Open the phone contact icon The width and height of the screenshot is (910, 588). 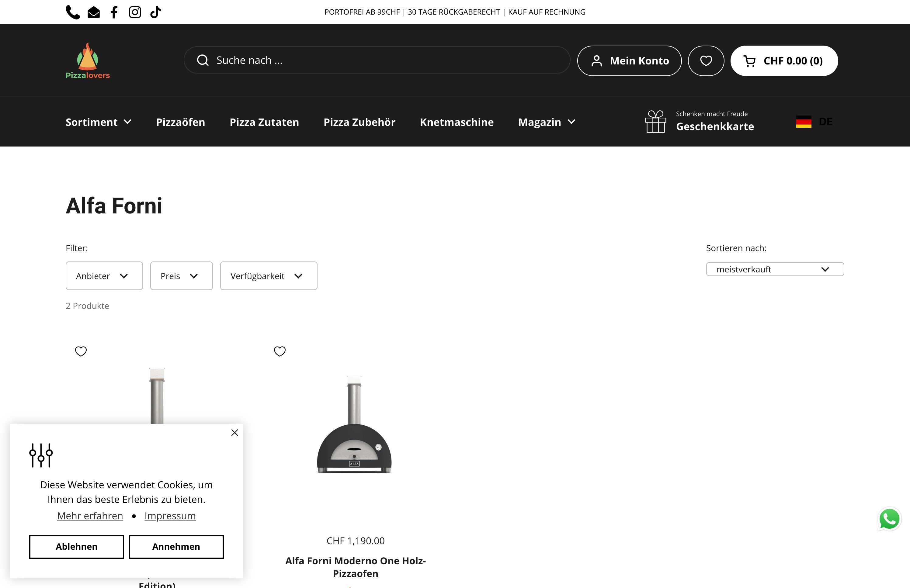pos(73,12)
